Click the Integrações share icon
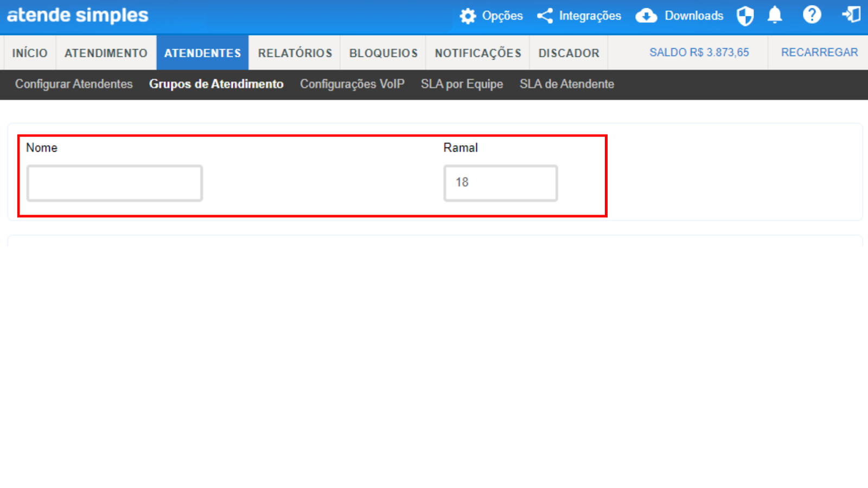This screenshot has width=868, height=488. coord(545,16)
